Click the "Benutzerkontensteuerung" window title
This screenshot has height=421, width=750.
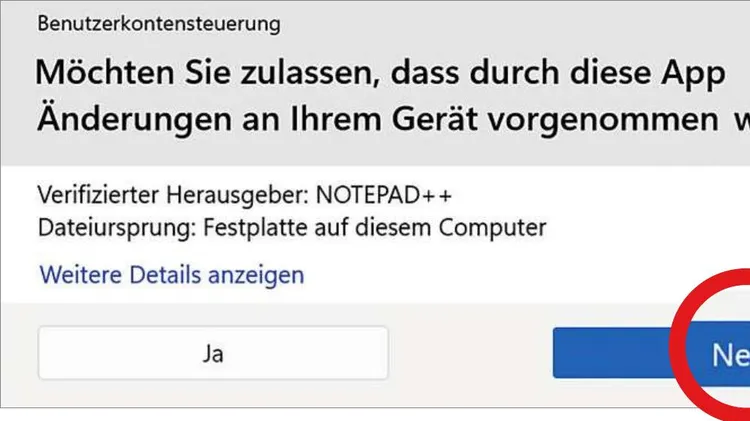(159, 22)
